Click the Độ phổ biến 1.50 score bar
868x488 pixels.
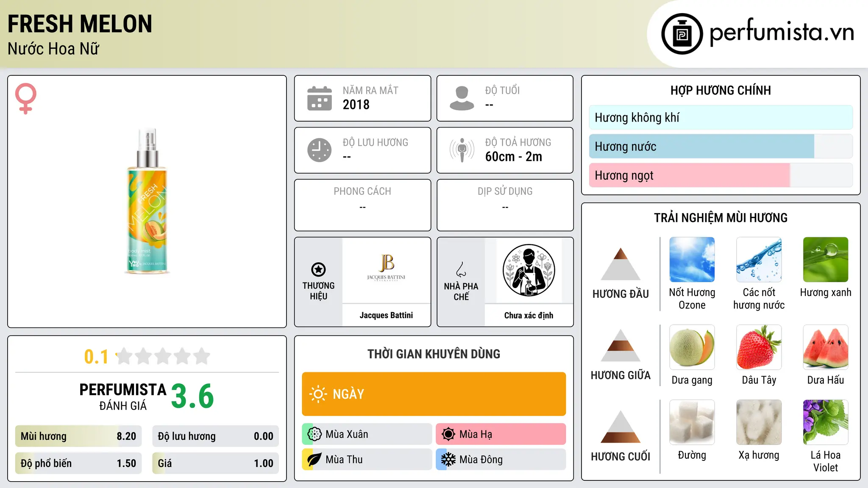78,463
